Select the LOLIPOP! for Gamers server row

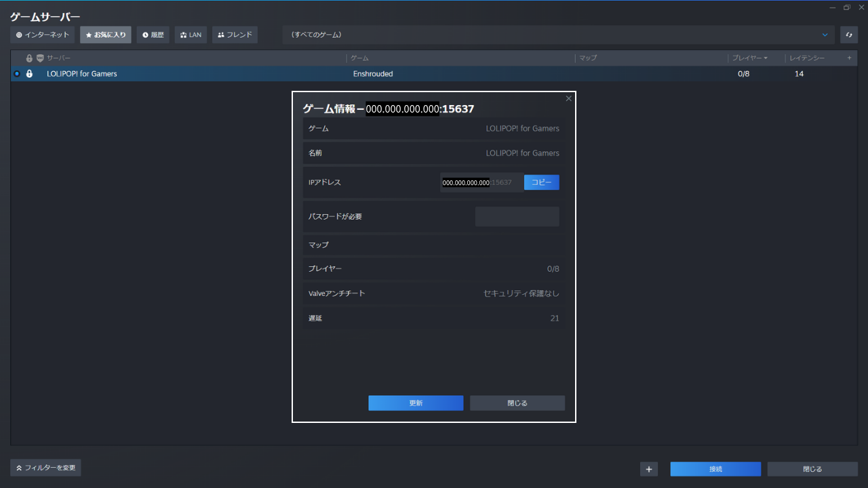tap(434, 74)
